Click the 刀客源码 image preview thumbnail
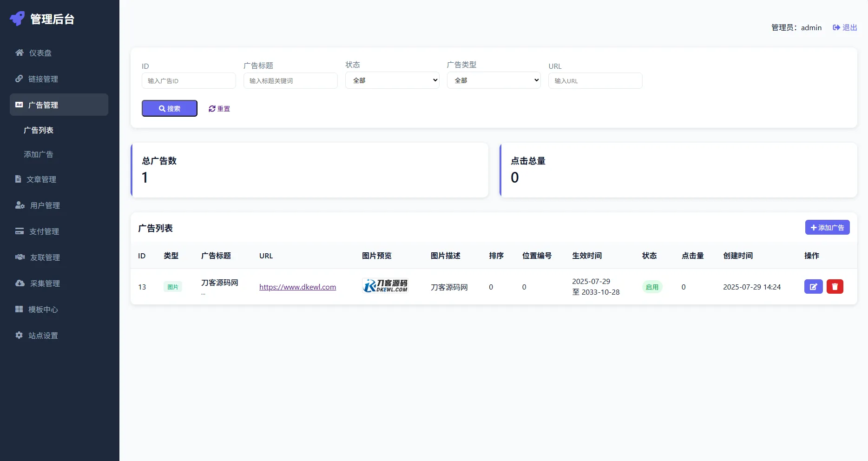Screen dimensions: 868x461 (x=385, y=285)
